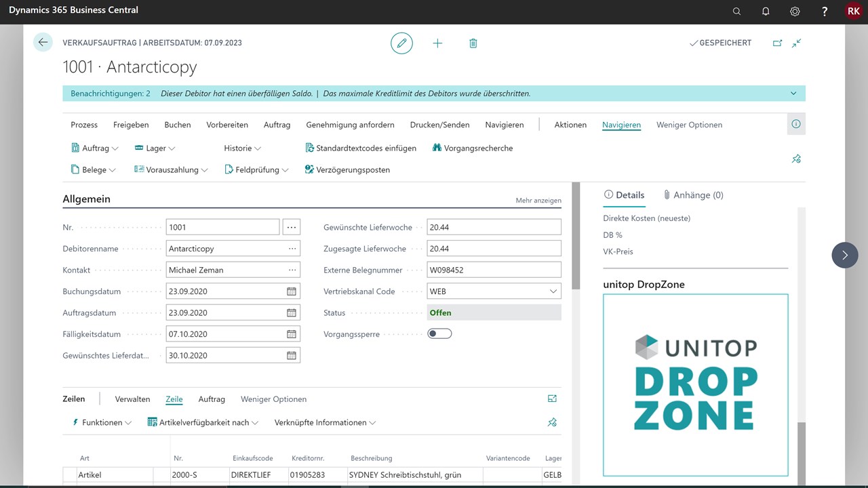Pin the Zeilen action bar
Image resolution: width=868 pixels, height=488 pixels.
tap(552, 422)
